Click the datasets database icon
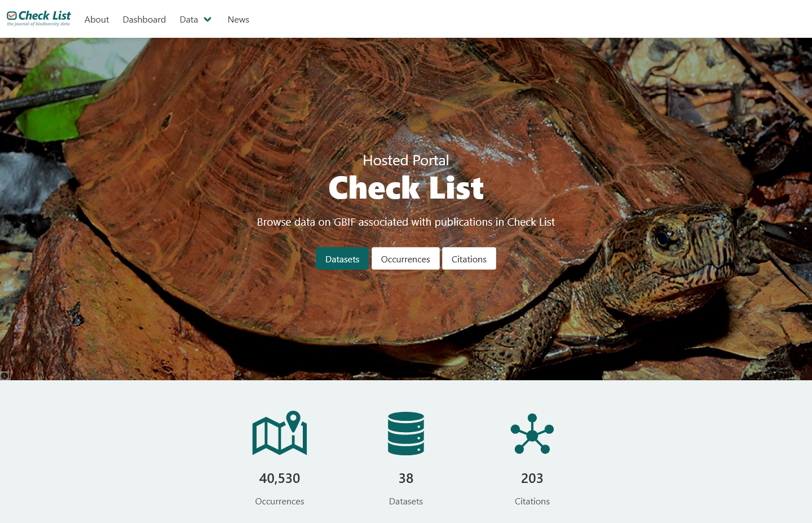 pos(406,433)
